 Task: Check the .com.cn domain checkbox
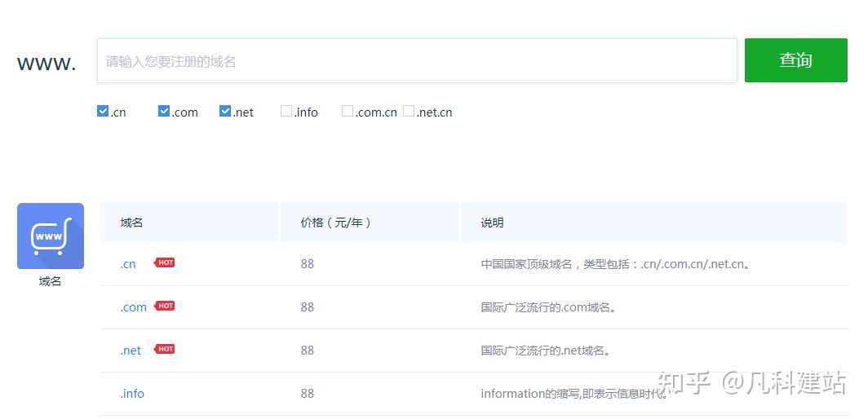point(348,111)
